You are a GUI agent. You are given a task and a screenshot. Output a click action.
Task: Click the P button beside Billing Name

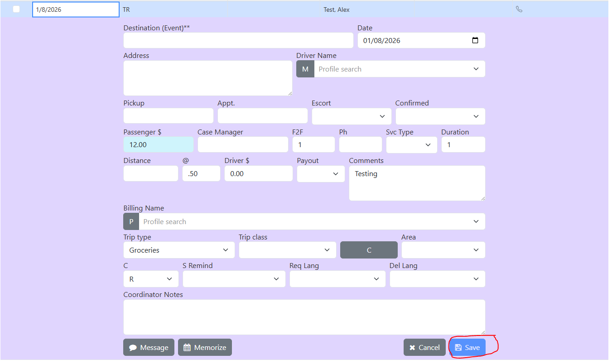(131, 222)
